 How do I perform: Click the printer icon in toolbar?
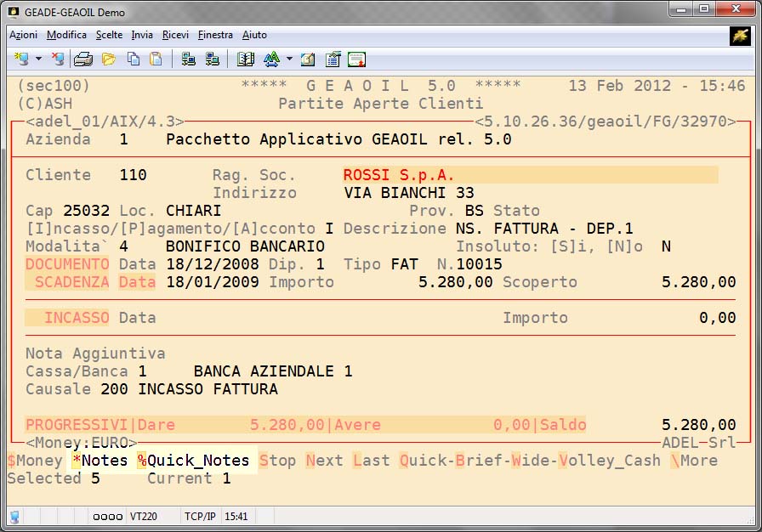82,59
